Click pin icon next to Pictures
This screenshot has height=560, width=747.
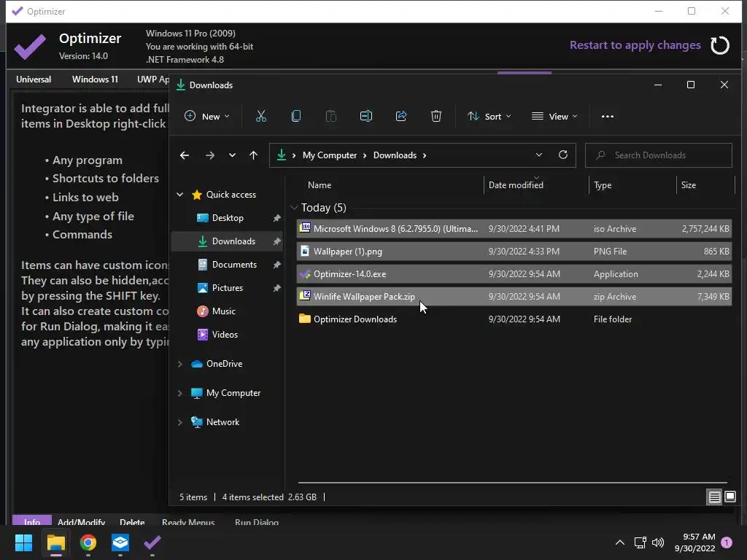click(x=276, y=288)
